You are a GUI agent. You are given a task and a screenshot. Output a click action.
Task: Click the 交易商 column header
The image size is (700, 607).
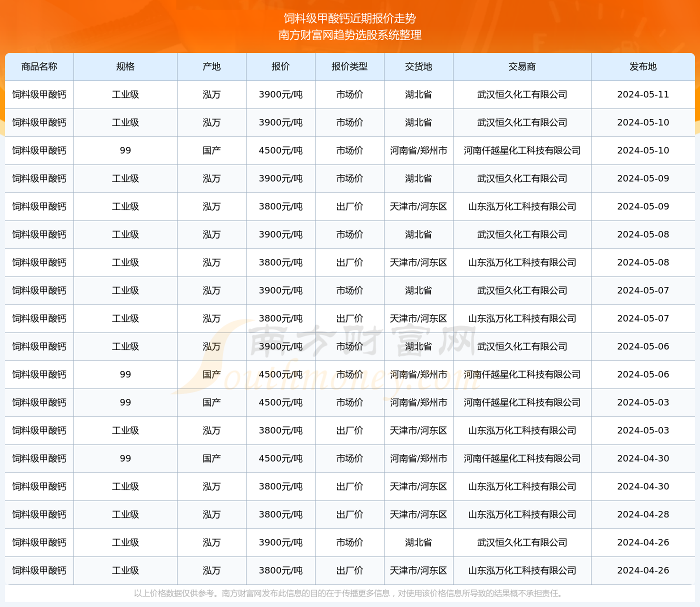pos(522,66)
